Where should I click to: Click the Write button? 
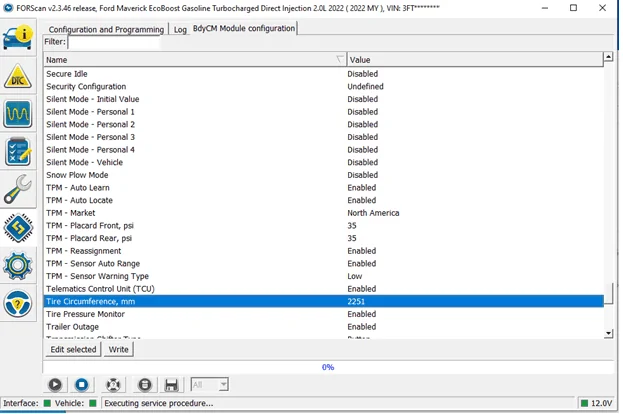click(118, 349)
